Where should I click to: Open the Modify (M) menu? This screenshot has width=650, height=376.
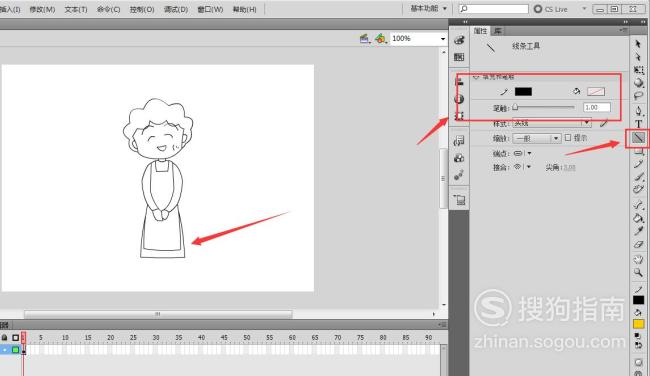click(42, 9)
